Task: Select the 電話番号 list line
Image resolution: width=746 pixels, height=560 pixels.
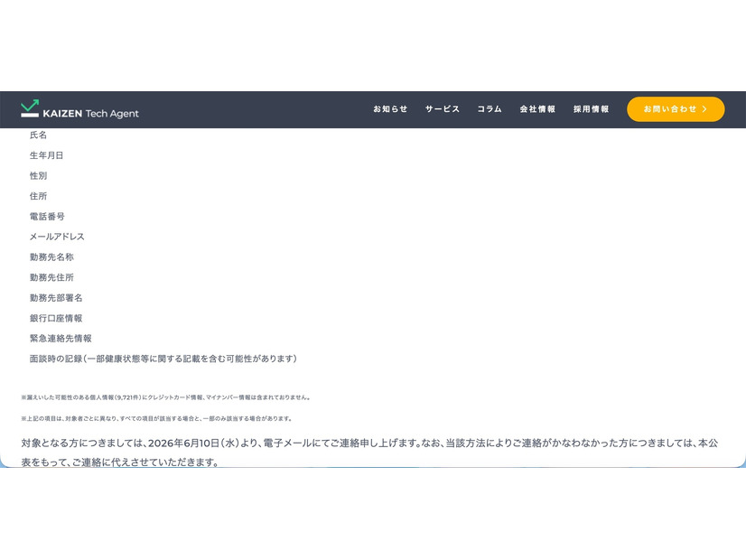Action: tap(47, 217)
